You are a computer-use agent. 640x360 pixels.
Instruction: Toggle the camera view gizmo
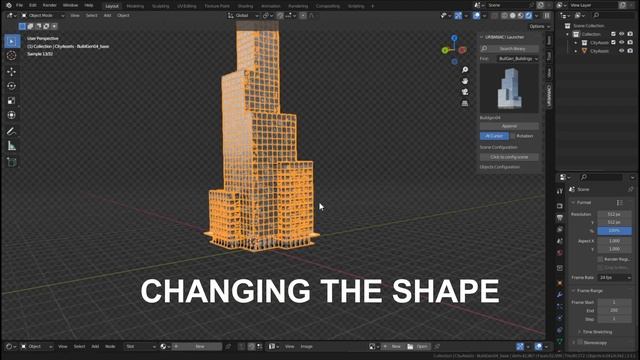pos(465,92)
